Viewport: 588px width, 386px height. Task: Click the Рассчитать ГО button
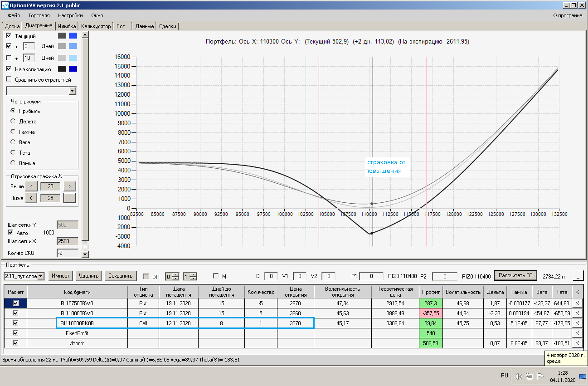[515, 275]
